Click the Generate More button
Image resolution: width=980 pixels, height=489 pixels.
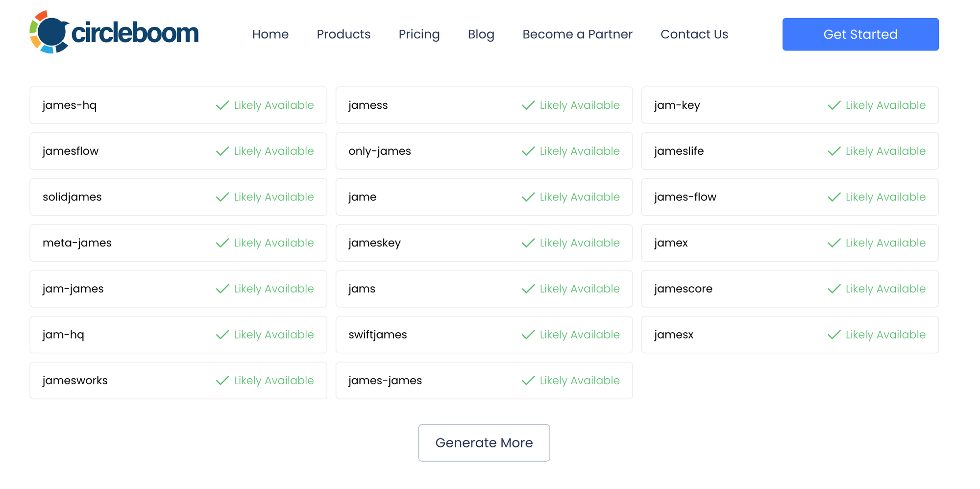point(484,442)
